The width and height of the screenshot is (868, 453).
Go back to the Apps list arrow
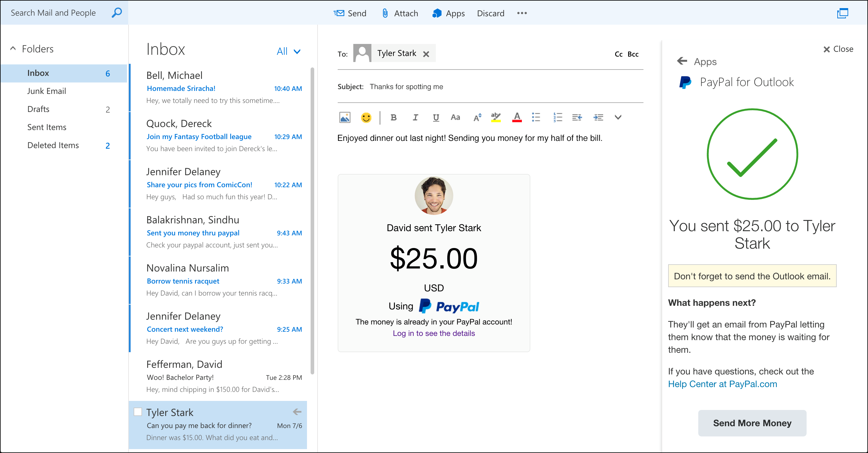tap(682, 61)
